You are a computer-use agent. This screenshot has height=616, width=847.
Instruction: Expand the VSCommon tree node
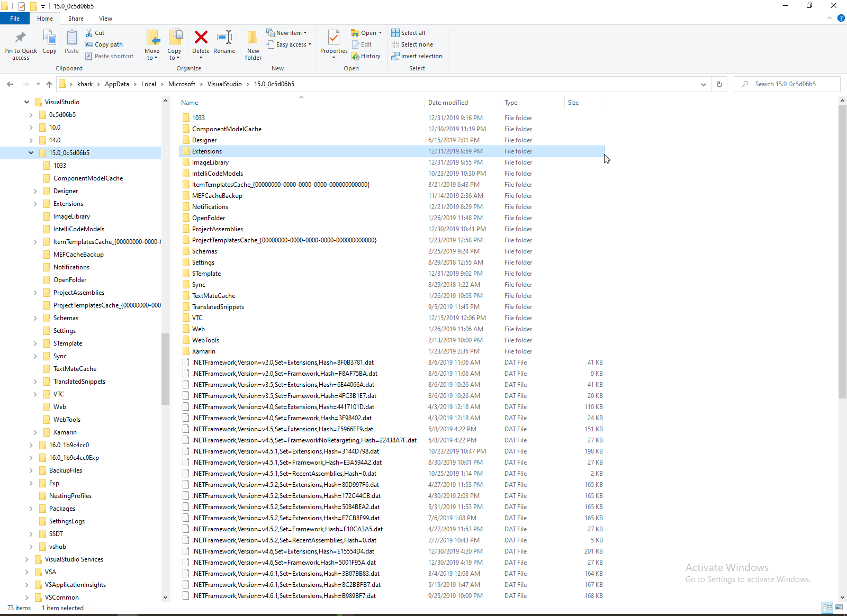click(x=27, y=597)
